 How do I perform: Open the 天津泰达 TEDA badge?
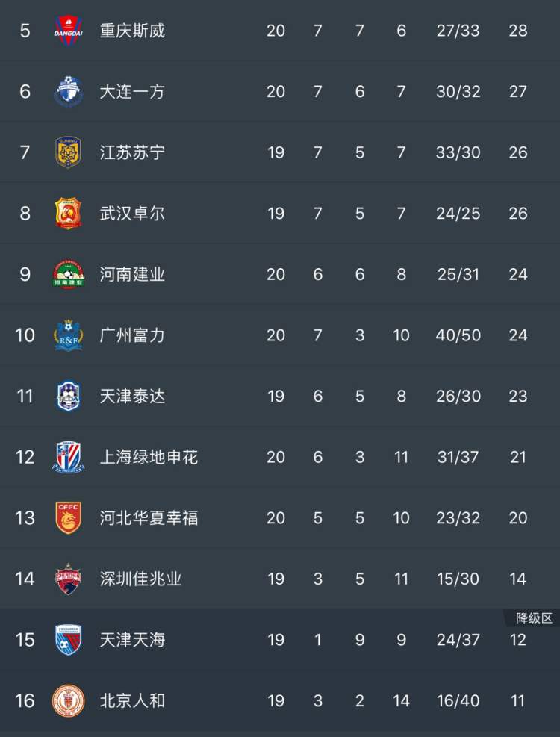click(69, 397)
